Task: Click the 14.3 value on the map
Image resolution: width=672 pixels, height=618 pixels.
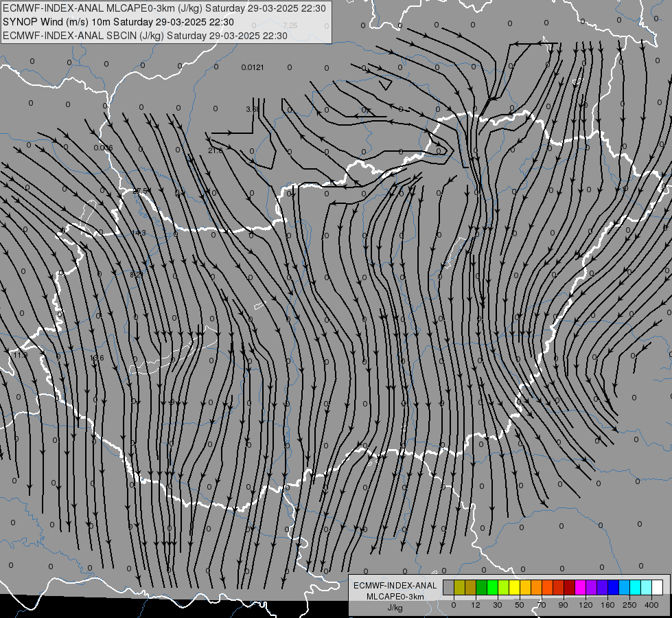Action: 139,233
